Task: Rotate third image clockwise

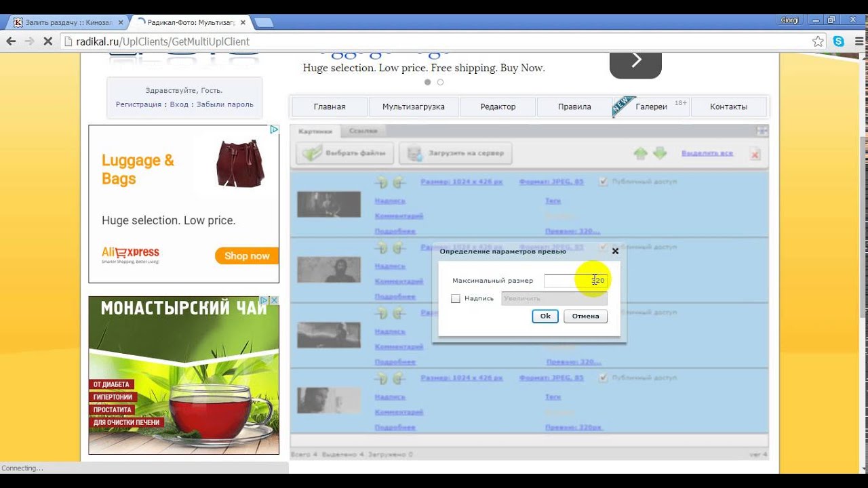Action: click(399, 312)
